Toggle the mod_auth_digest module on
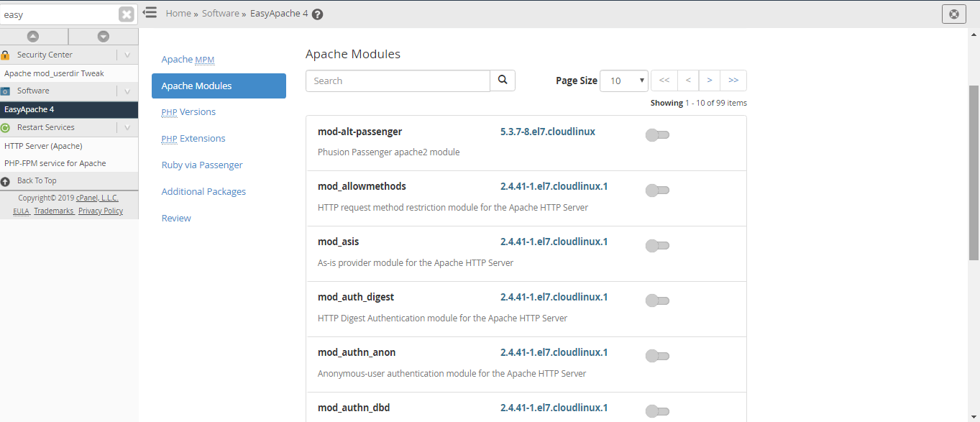Image resolution: width=980 pixels, height=422 pixels. (657, 301)
